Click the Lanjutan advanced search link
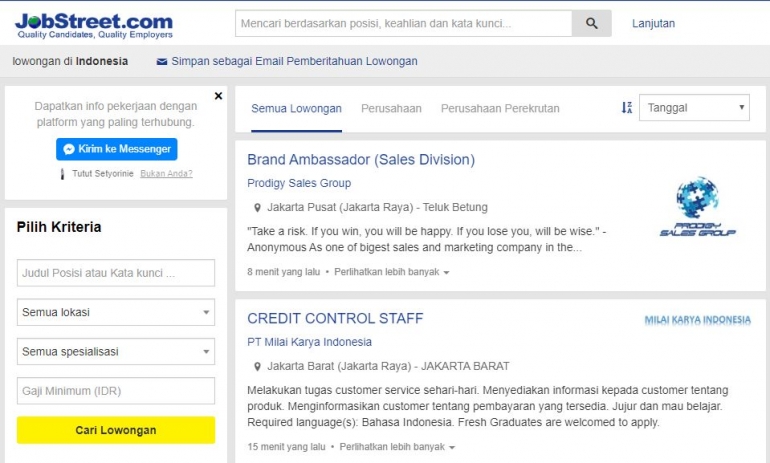 tap(653, 24)
